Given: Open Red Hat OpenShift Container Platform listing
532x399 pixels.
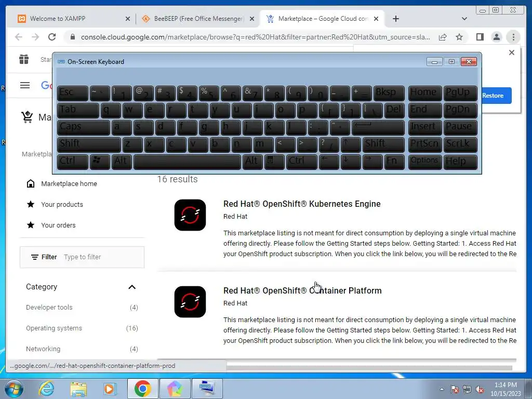Looking at the screenshot, I should pyautogui.click(x=302, y=290).
